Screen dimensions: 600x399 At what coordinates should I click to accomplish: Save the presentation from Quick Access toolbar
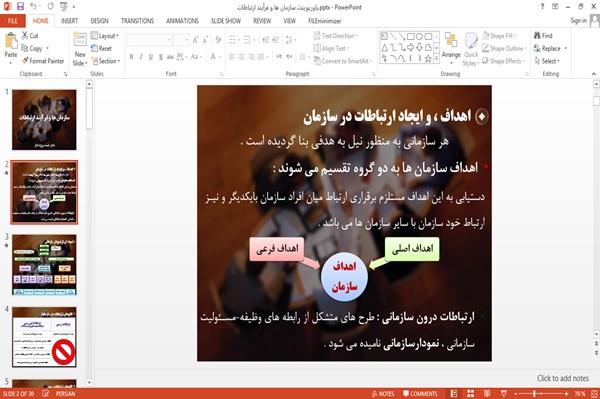coord(20,7)
